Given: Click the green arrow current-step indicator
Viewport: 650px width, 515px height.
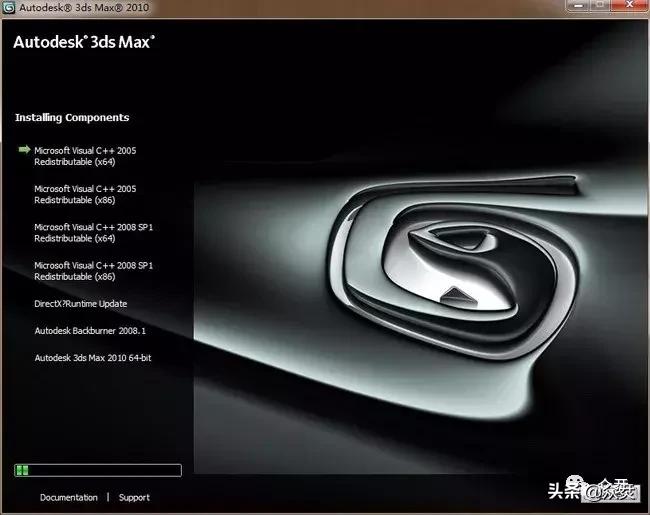Looking at the screenshot, I should pyautogui.click(x=24, y=150).
